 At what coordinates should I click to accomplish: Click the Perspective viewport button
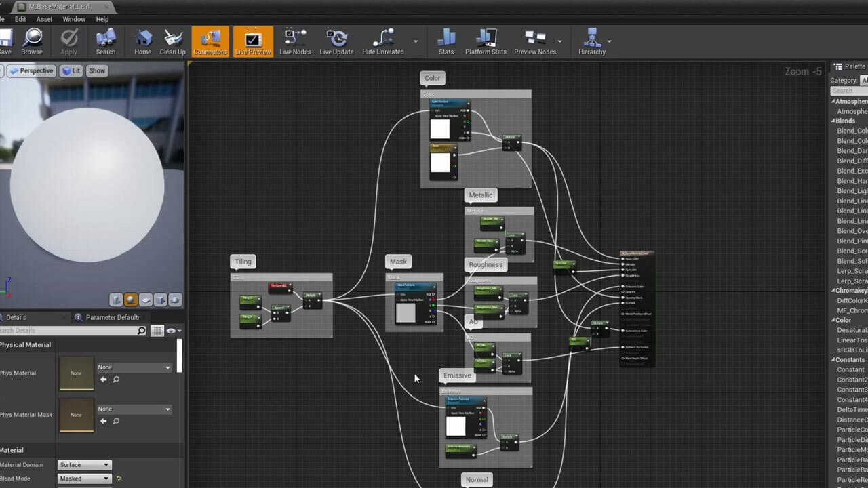coord(31,70)
